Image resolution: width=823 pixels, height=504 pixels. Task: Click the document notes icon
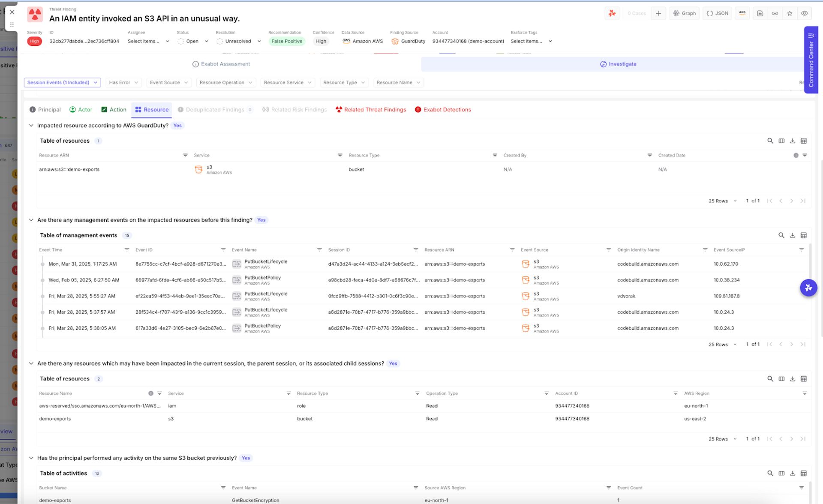[760, 13]
